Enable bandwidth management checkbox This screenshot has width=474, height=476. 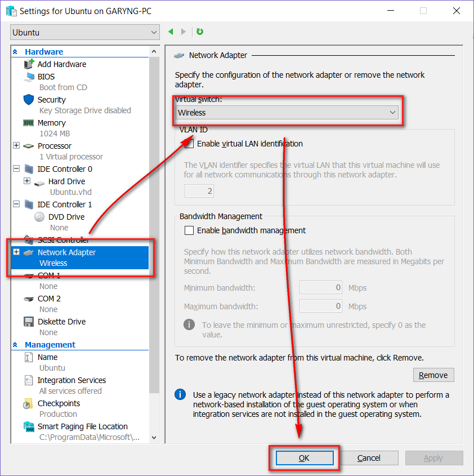coord(190,230)
